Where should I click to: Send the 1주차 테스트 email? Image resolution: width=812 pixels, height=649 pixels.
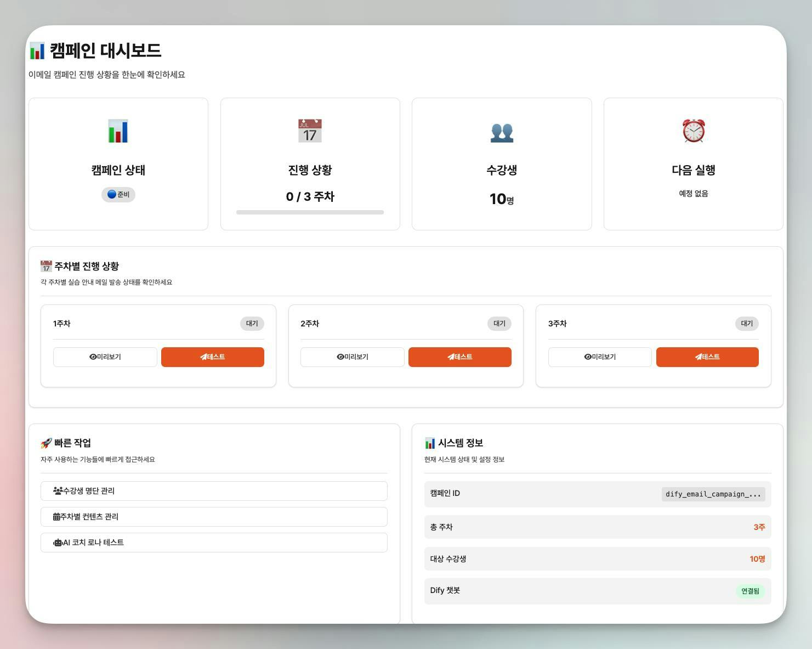coord(213,357)
